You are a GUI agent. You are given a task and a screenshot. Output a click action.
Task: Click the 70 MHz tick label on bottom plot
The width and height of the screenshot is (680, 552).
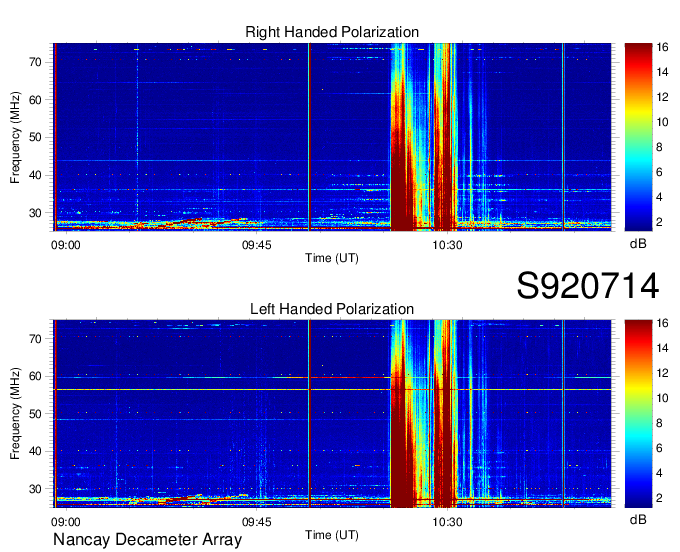click(35, 338)
